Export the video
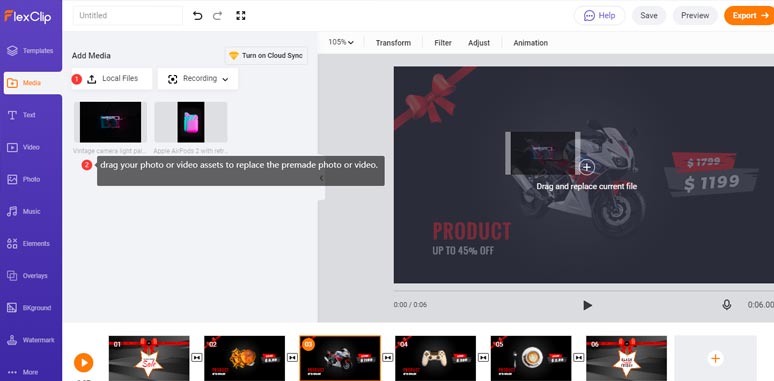The width and height of the screenshot is (774, 381). (x=749, y=15)
